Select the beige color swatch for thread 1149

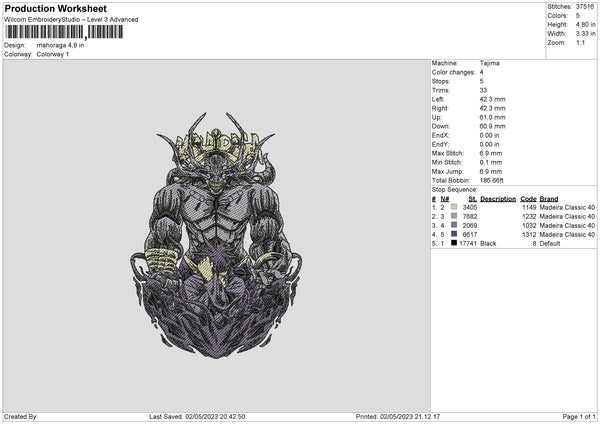click(x=454, y=207)
